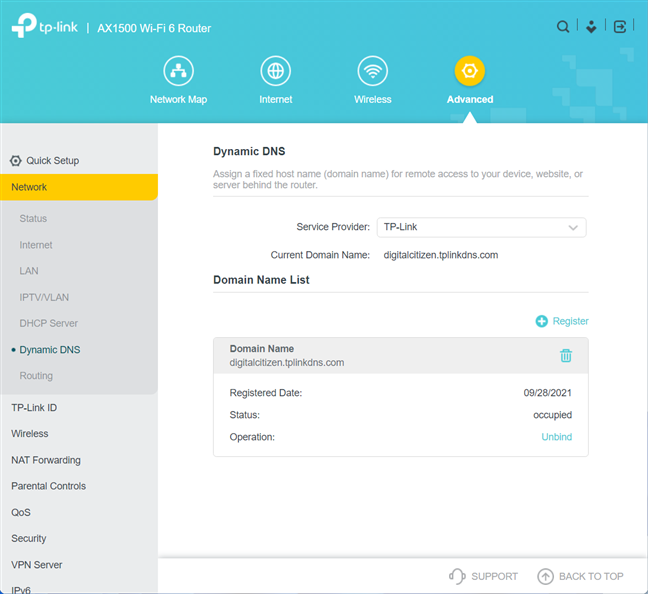Delete domain using the trash icon
This screenshot has width=648, height=594.
566,355
